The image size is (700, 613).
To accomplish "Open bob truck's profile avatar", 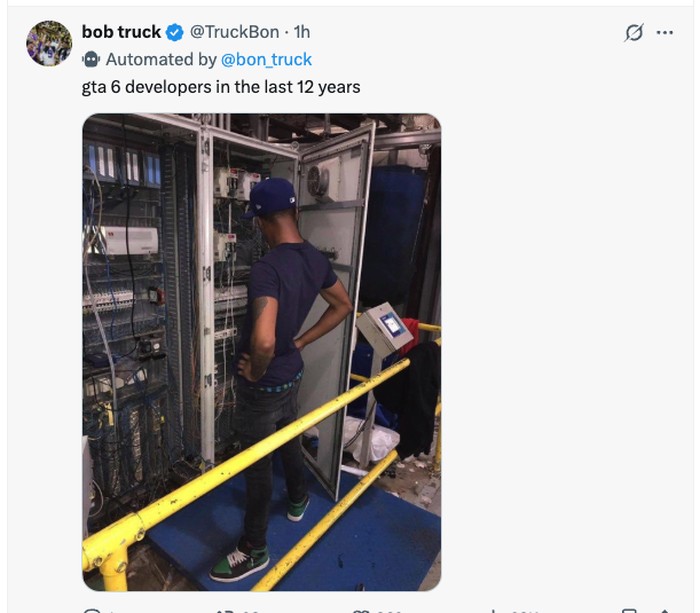I will pyautogui.click(x=49, y=43).
